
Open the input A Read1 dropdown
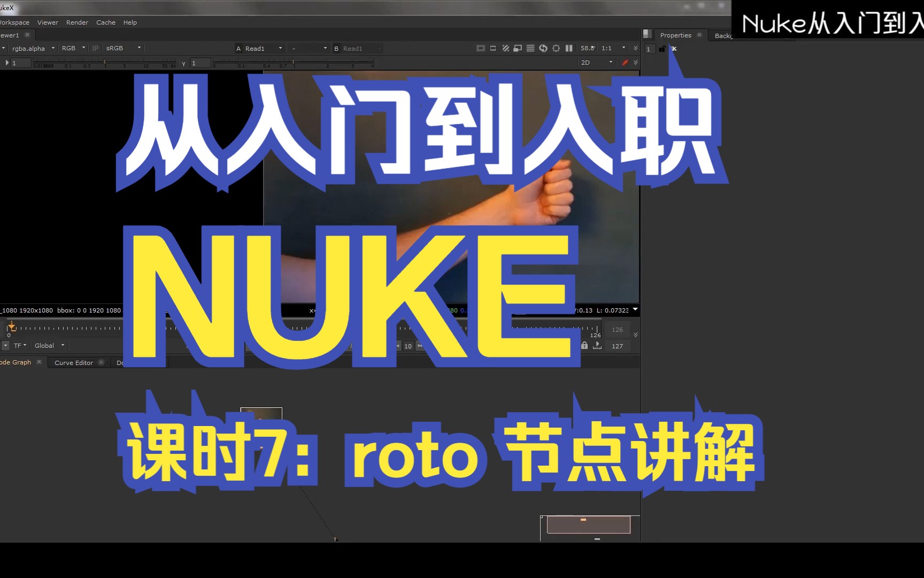coord(264,49)
